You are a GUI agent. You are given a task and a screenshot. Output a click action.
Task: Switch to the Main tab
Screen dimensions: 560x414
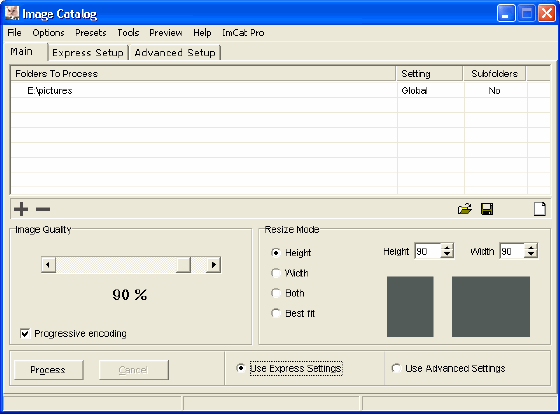[24, 52]
